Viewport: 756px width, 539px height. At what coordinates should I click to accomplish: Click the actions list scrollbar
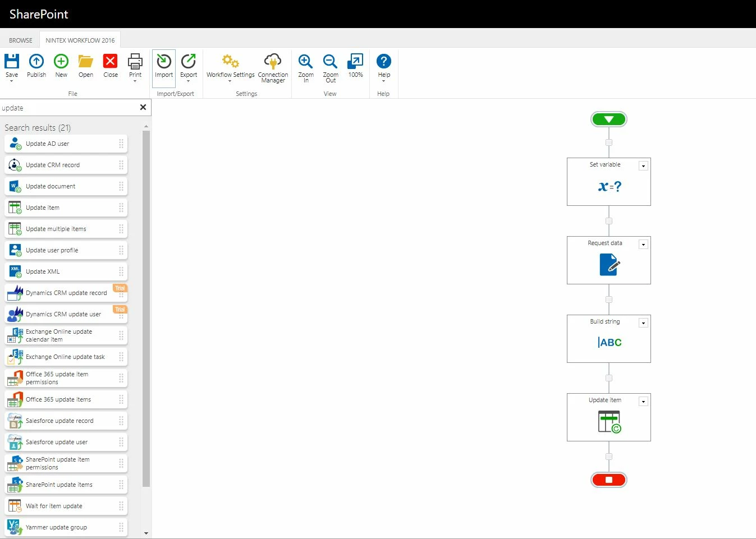tap(146, 308)
